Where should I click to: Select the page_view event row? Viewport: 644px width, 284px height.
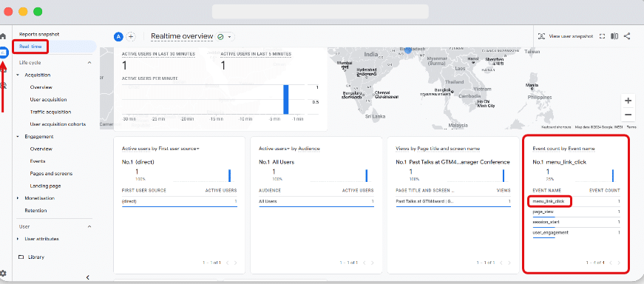coord(576,212)
